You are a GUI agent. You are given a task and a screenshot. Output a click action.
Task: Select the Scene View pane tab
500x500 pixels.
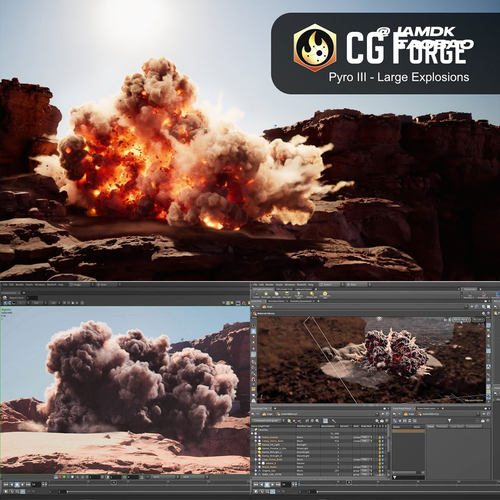pos(257,301)
